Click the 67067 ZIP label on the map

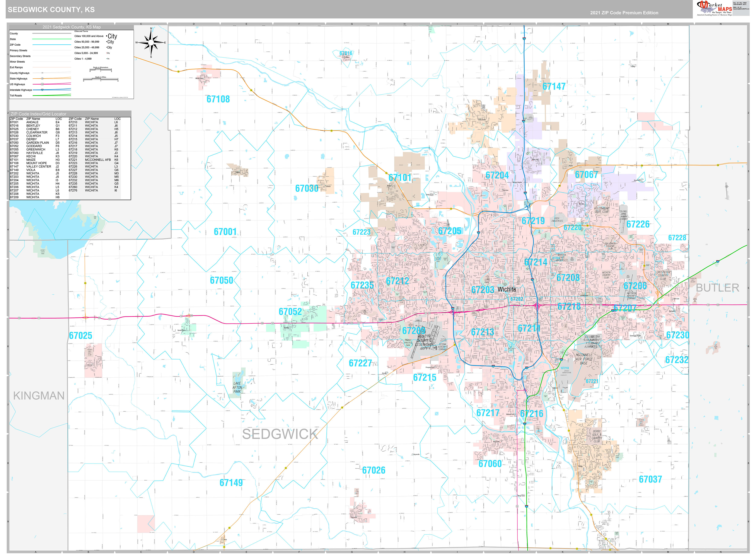tap(586, 174)
